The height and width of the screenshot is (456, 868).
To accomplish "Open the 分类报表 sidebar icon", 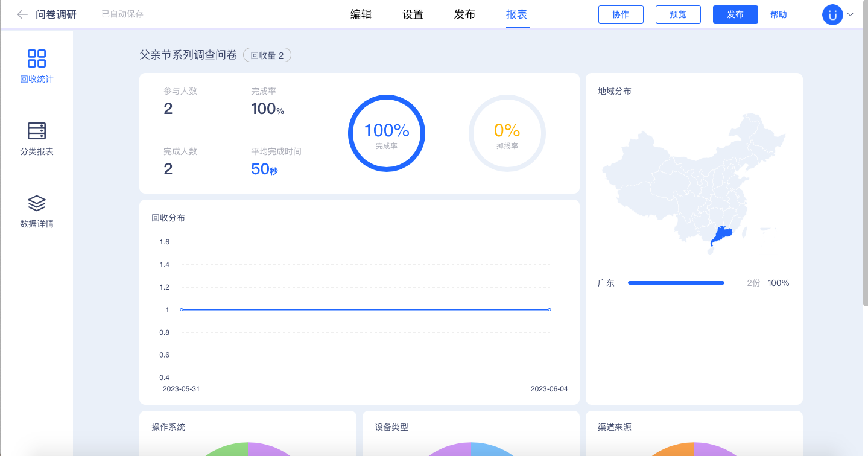I will tap(37, 131).
